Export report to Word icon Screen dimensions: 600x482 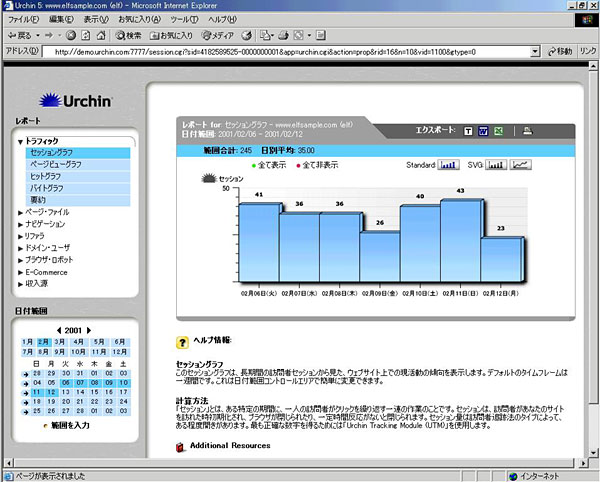pos(484,130)
